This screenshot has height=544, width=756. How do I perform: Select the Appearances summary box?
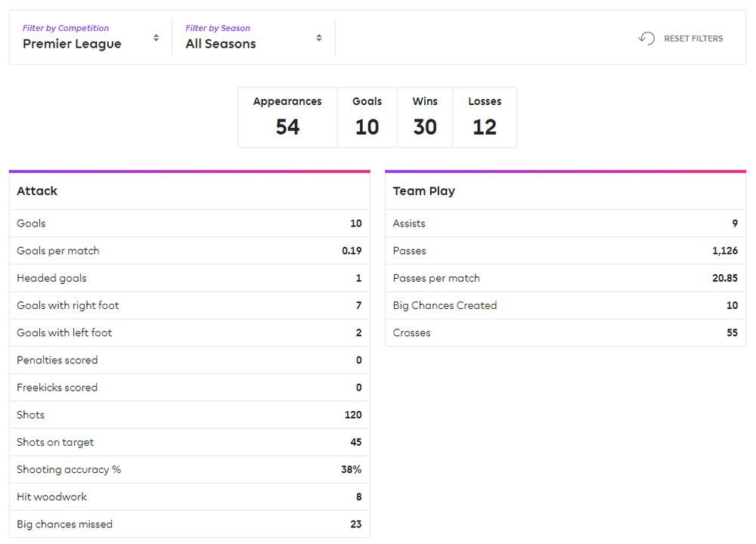(x=288, y=118)
